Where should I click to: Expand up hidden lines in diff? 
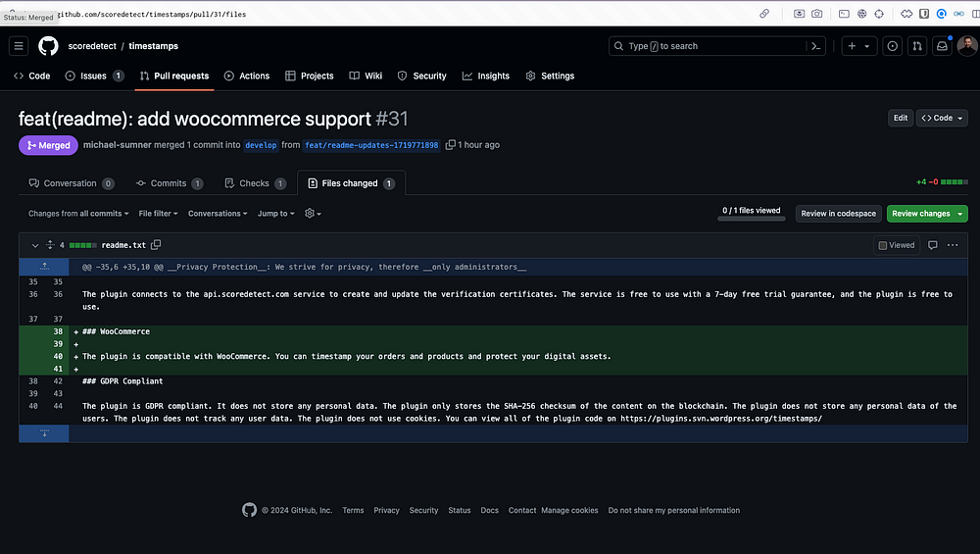[44, 267]
